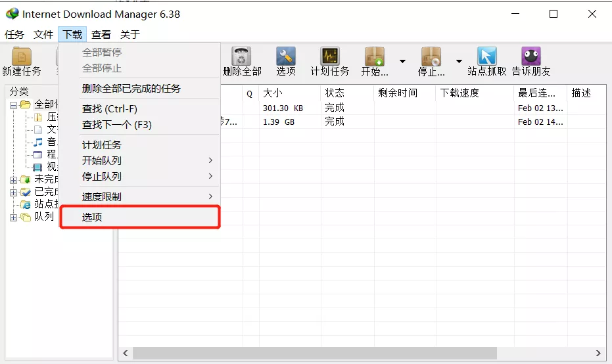Click the New Task (新建任务) toolbar icon
612x364 pixels.
[22, 57]
